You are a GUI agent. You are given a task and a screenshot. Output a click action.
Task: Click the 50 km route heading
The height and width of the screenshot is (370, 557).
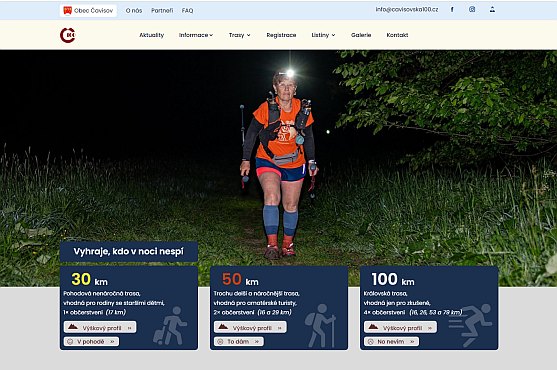tap(240, 279)
